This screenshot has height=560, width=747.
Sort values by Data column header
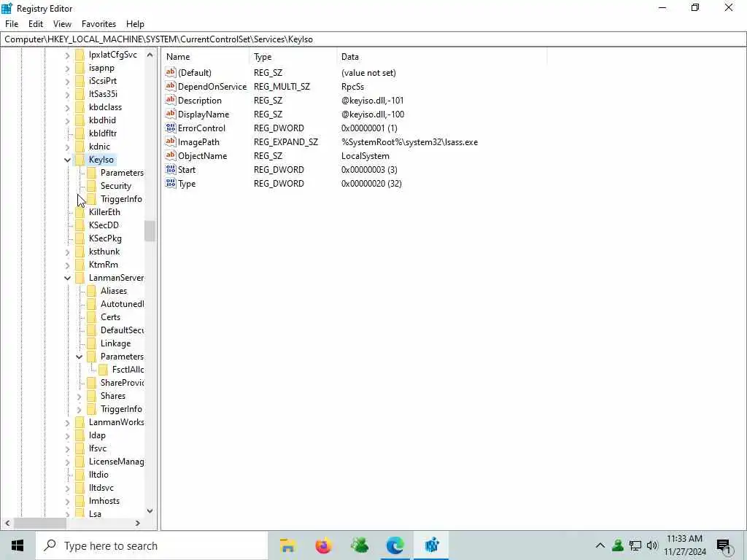tap(441, 57)
